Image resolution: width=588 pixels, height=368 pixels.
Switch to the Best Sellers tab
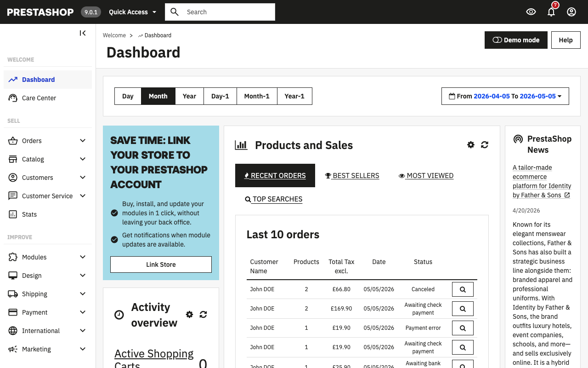[352, 176]
